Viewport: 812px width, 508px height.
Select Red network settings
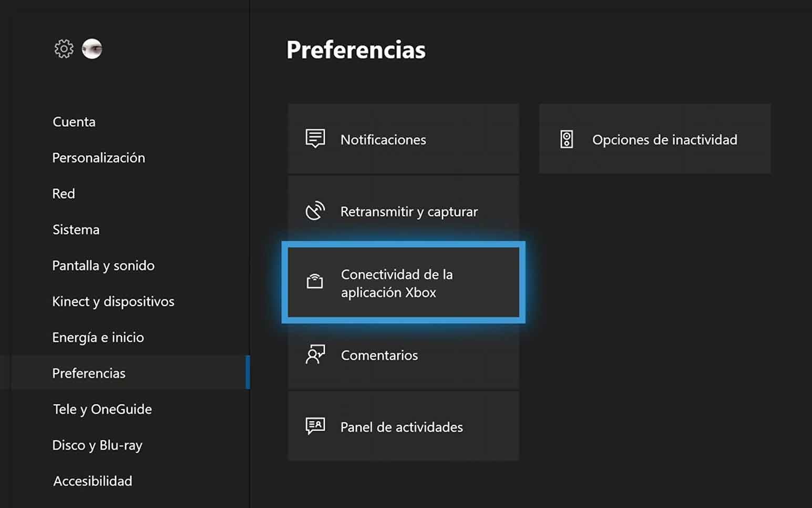click(x=64, y=194)
